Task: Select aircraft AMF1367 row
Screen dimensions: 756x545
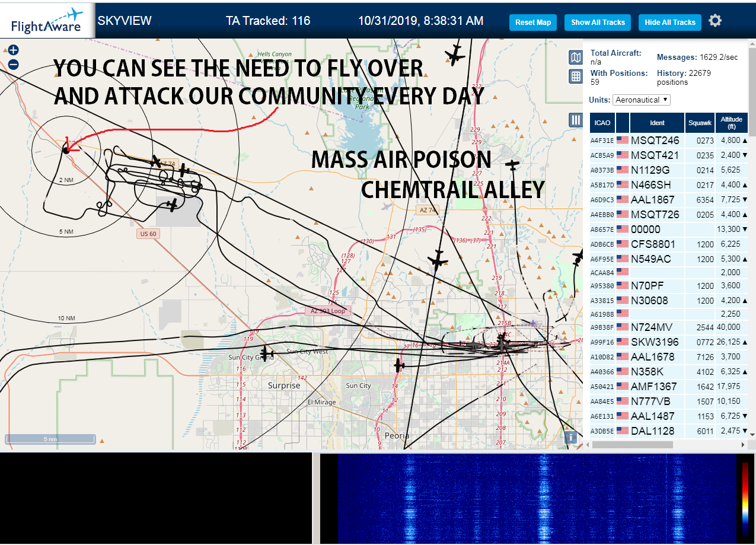Action: pos(669,387)
